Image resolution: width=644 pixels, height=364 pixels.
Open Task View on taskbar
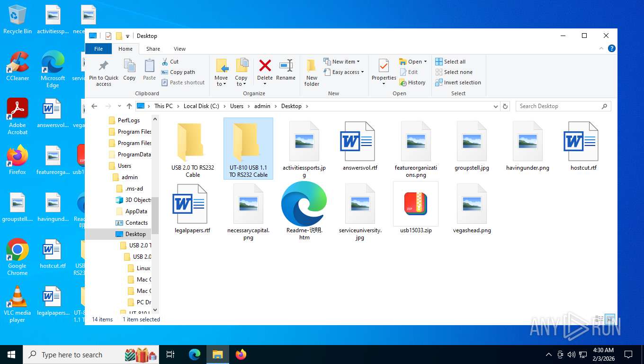(170, 355)
